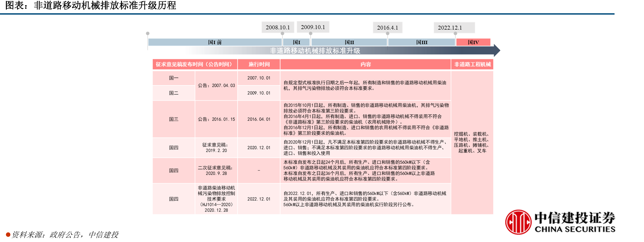Click the 非道路工程机械 column header
This screenshot has height=242, width=644.
[x=472, y=64]
